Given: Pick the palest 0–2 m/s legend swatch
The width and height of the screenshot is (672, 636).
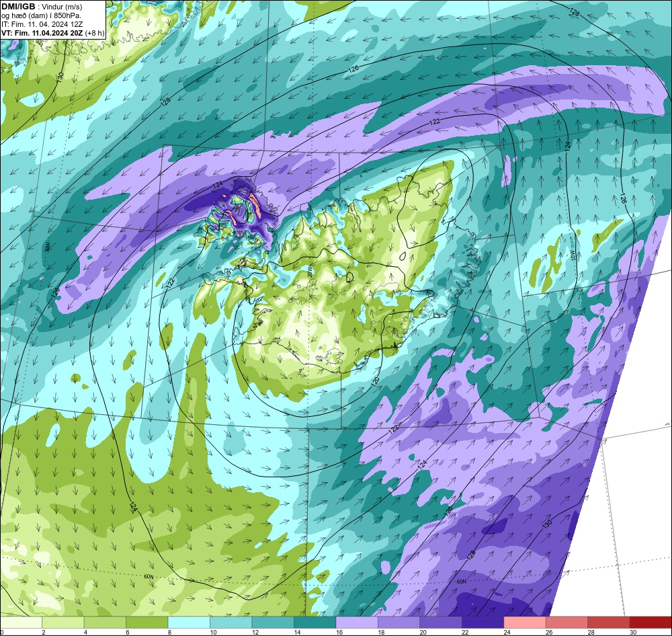Looking at the screenshot, I should (21, 623).
